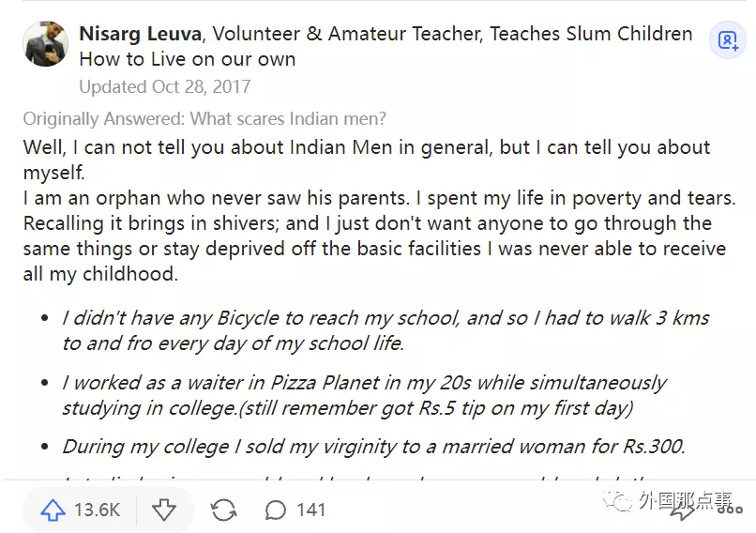
Task: Click the bullet about walking 3 kms to school
Action: click(x=385, y=330)
